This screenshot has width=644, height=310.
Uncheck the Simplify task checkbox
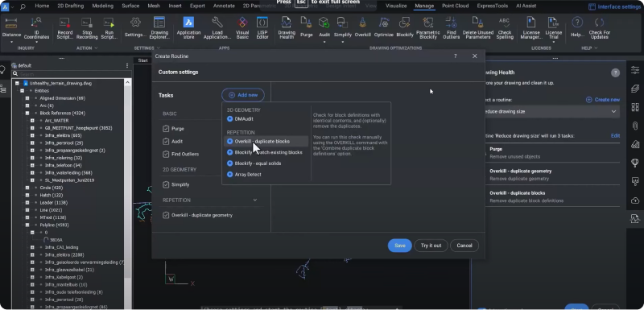(x=166, y=184)
